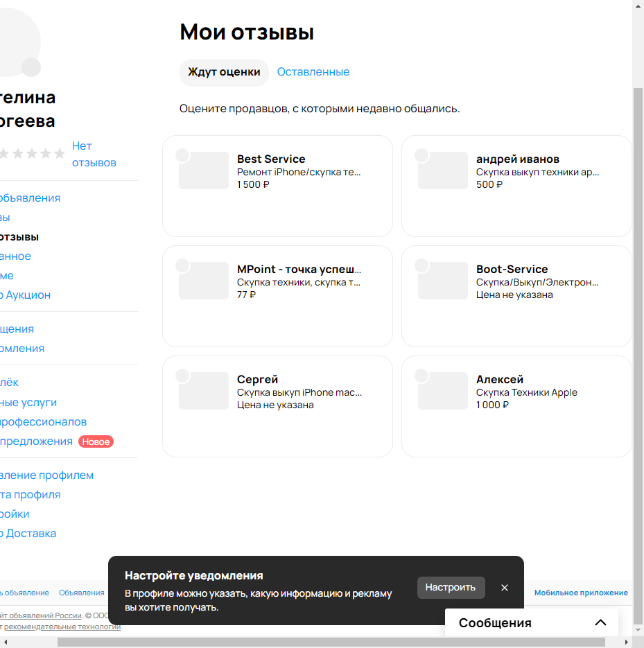Image resolution: width=644 pixels, height=648 pixels.
Task: Open the Алексей seller card
Action: tap(516, 406)
